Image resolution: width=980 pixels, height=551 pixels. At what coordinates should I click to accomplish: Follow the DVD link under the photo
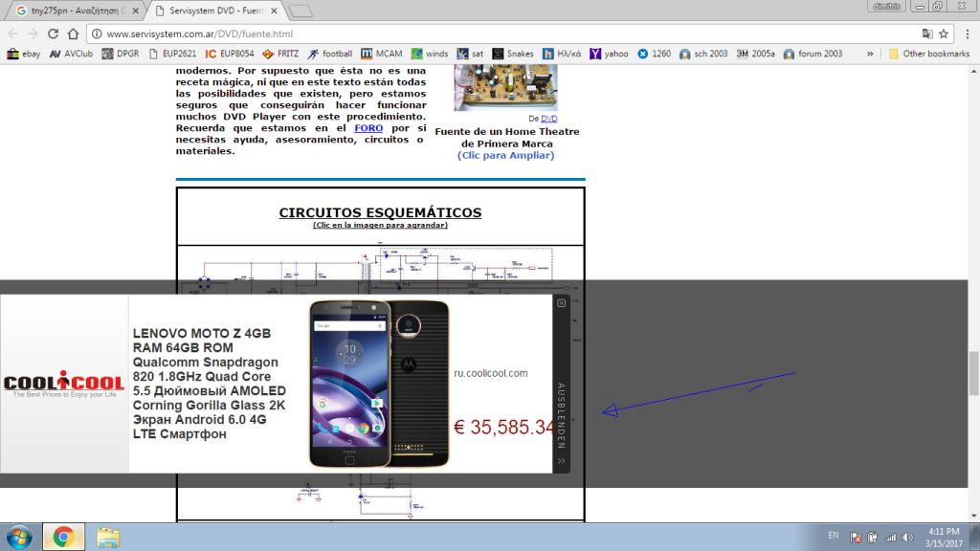tap(548, 119)
